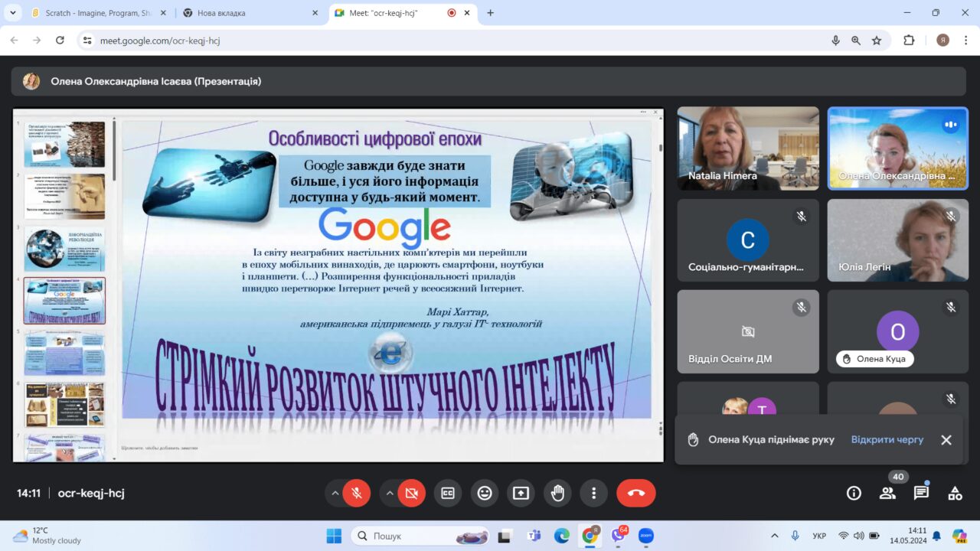980x551 pixels.
Task: Click the Present now screen-share icon
Action: [x=521, y=494]
